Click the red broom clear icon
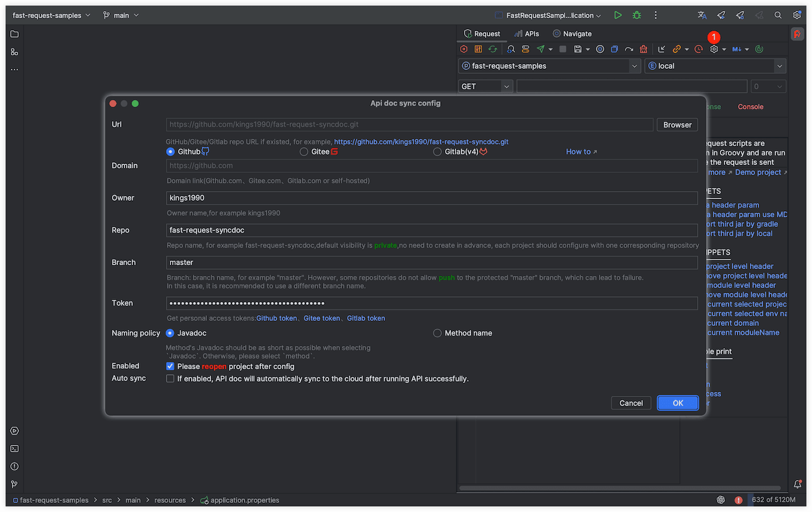812x512 pixels. pyautogui.click(x=643, y=49)
